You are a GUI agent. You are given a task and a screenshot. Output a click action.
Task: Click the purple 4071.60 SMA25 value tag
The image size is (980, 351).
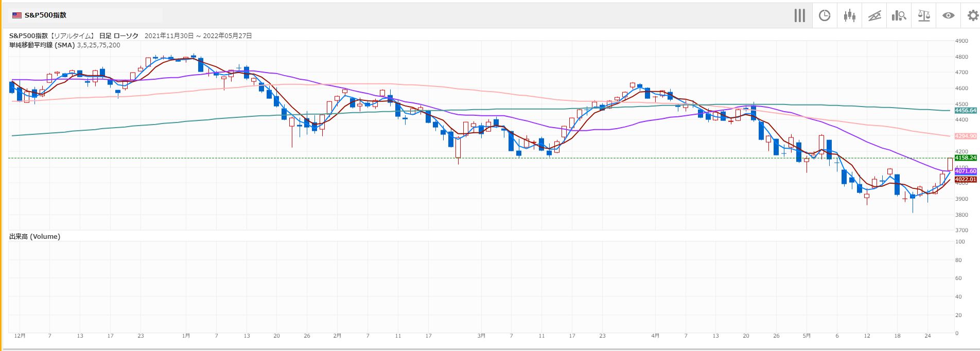tap(965, 171)
